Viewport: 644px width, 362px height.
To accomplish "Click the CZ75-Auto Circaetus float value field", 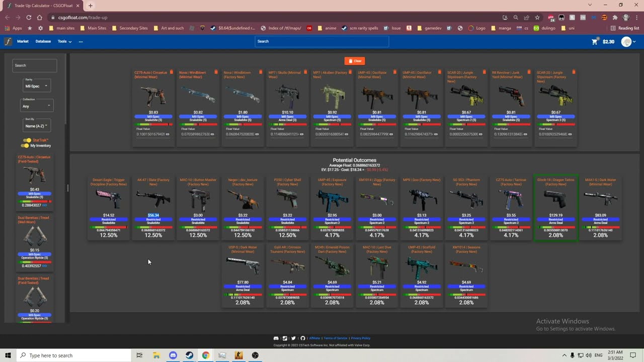I will point(150,134).
